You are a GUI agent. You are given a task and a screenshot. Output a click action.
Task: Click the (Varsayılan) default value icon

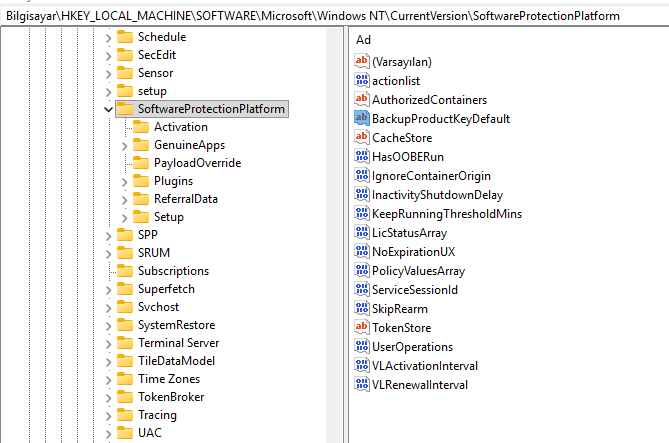pos(362,61)
